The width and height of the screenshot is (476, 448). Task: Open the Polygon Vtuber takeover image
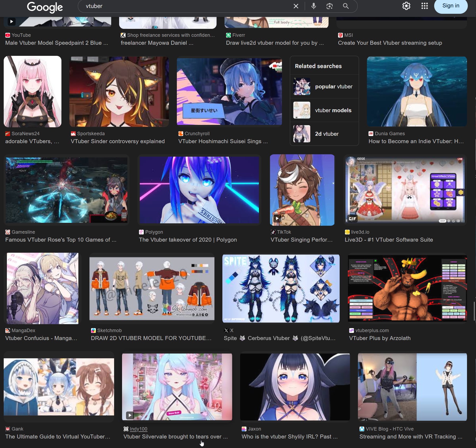[x=199, y=190]
